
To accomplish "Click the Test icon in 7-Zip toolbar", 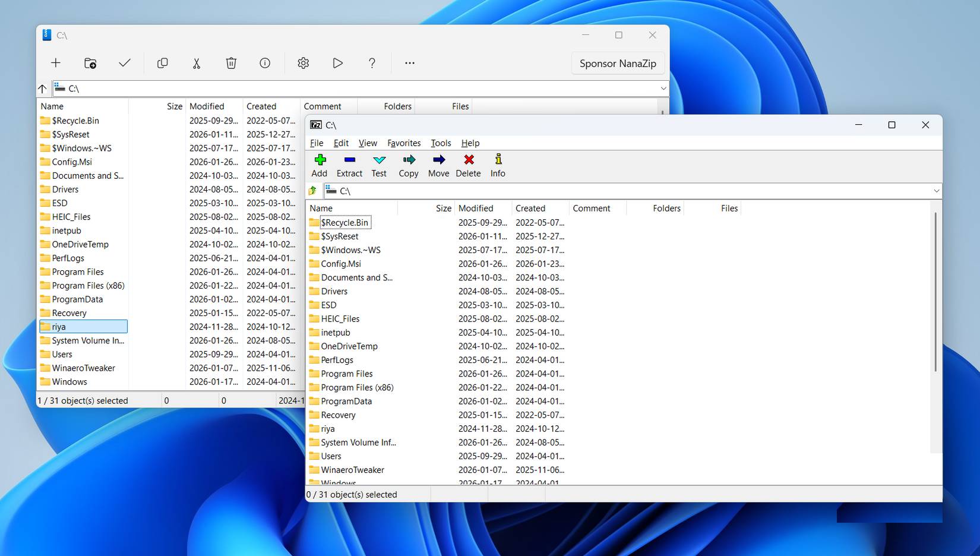I will pyautogui.click(x=379, y=165).
